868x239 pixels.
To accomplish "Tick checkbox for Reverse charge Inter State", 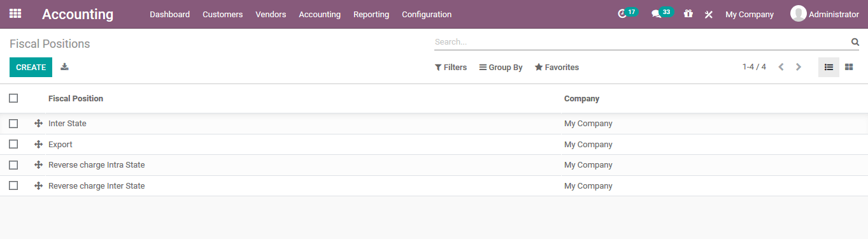I will pos(13,185).
